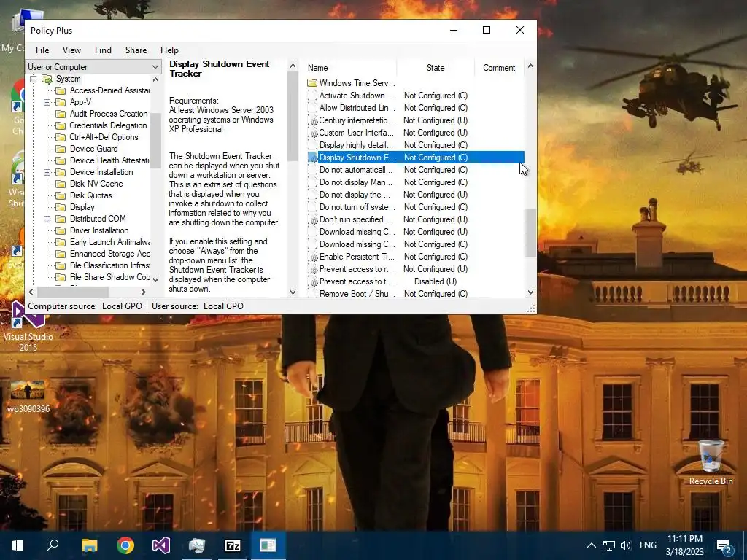This screenshot has height=560, width=747.
Task: Collapse the System tree node
Action: [x=33, y=79]
